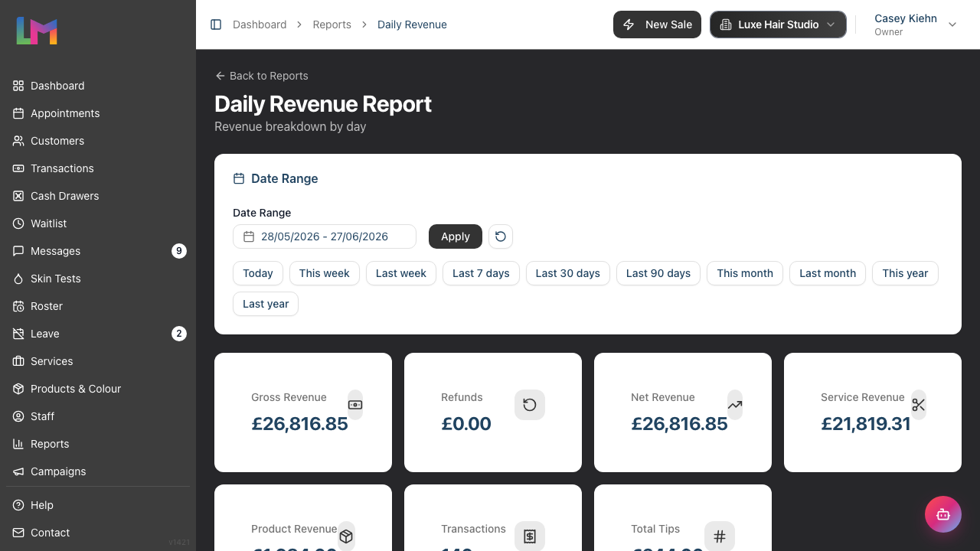Open the chatbot assistant button
The width and height of the screenshot is (980, 551).
(x=943, y=514)
